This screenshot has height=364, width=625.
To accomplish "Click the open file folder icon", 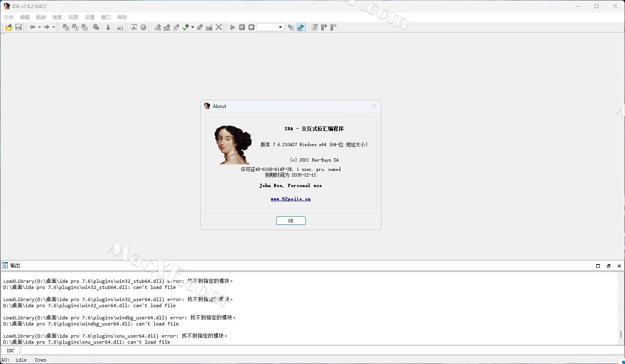I will click(x=9, y=27).
